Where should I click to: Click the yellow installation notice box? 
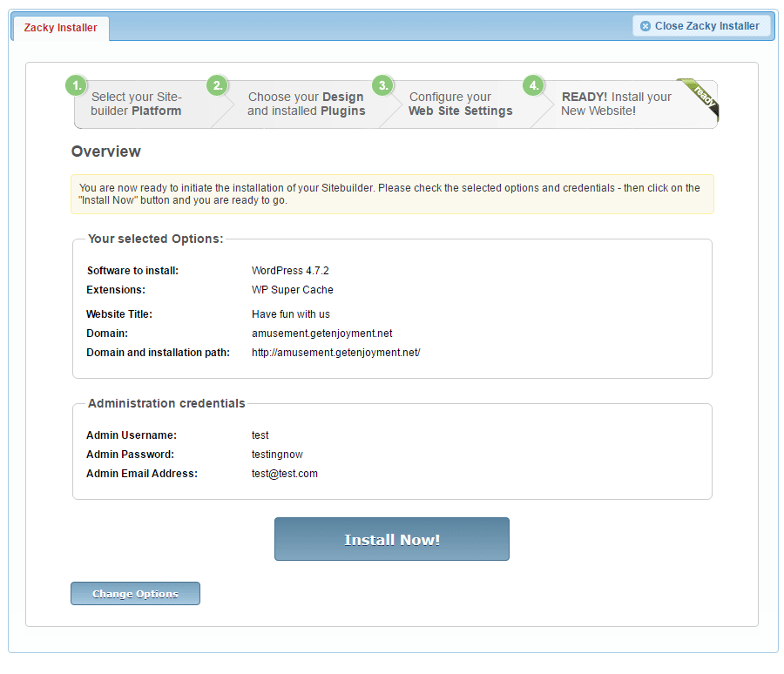pos(391,194)
